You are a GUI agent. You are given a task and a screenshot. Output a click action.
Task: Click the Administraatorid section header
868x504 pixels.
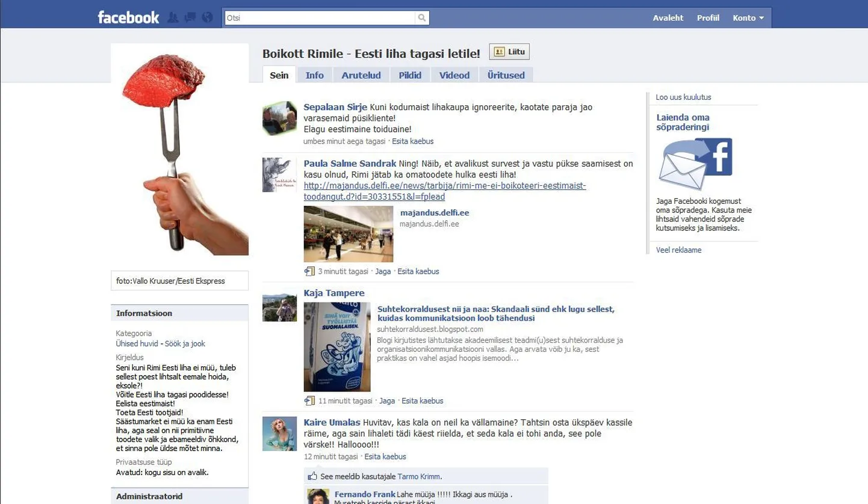click(x=179, y=496)
